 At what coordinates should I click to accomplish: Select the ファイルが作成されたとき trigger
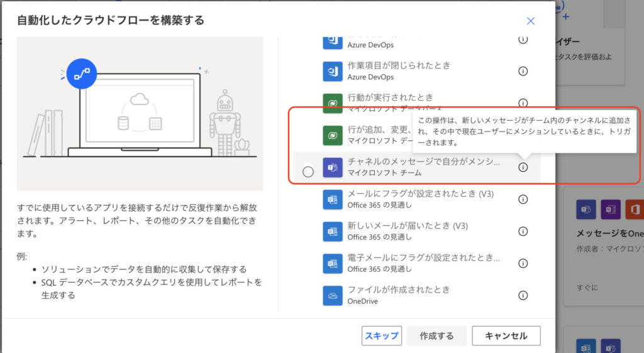click(399, 289)
